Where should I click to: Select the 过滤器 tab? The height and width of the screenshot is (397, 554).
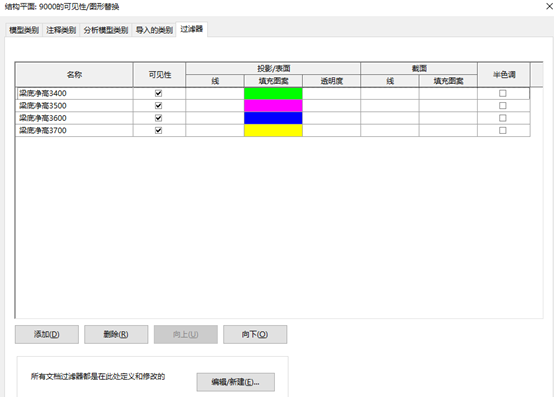pyautogui.click(x=191, y=29)
